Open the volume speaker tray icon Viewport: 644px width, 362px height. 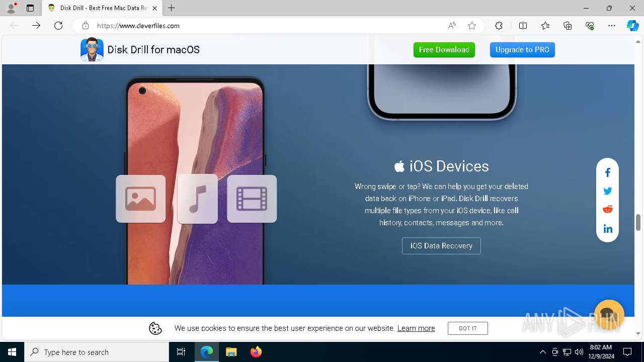(x=579, y=352)
